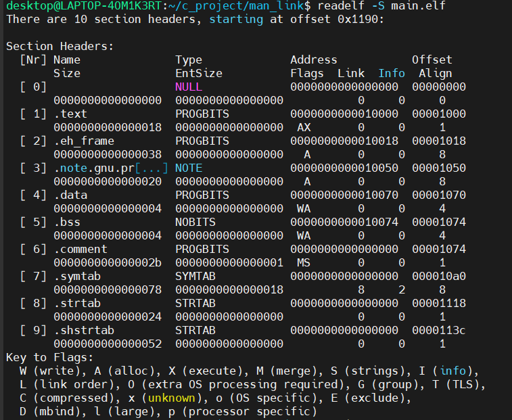Image resolution: width=512 pixels, height=420 pixels.
Task: Click the blue 'info' word in flags key
Action: click(x=452, y=371)
